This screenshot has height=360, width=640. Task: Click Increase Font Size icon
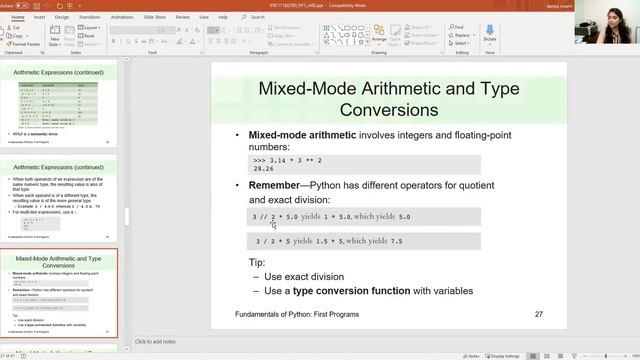pyautogui.click(x=179, y=30)
